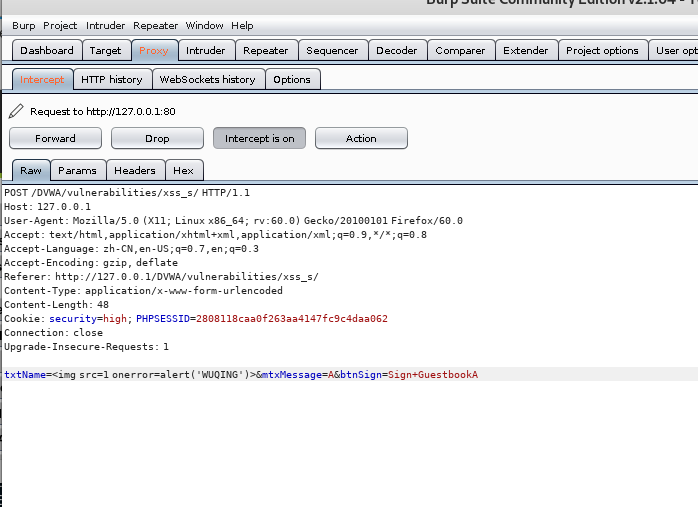
Task: Open the Project options tab
Action: [x=602, y=50]
